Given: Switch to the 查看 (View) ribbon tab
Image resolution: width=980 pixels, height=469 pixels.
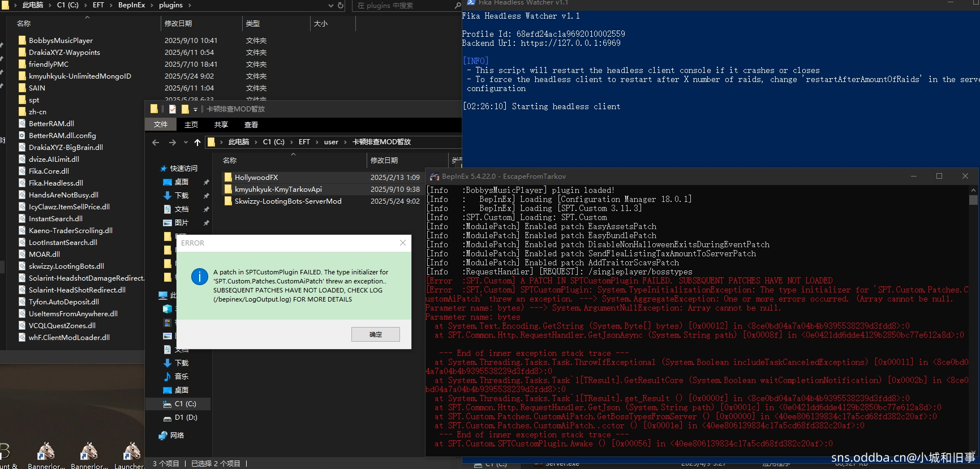Looking at the screenshot, I should [251, 125].
